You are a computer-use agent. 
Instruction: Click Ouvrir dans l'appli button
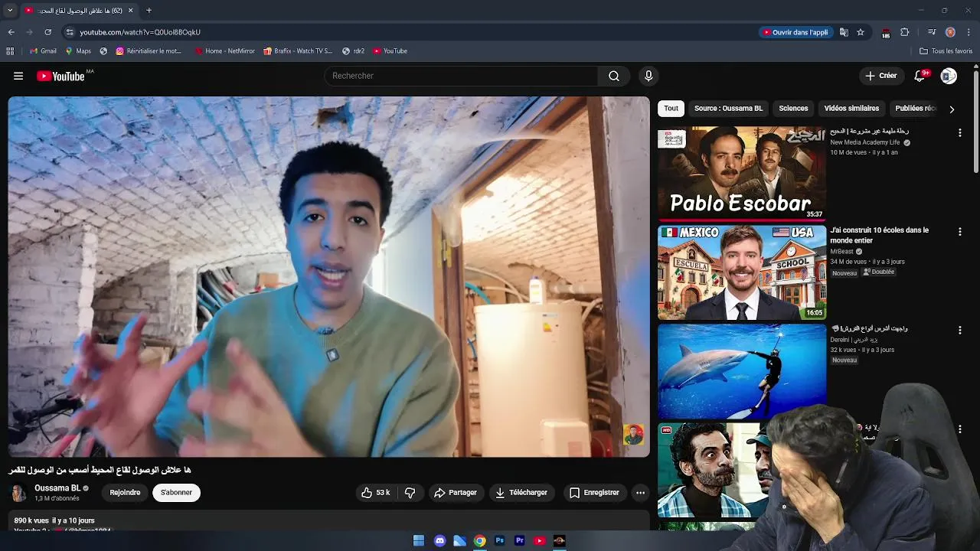[x=795, y=32]
